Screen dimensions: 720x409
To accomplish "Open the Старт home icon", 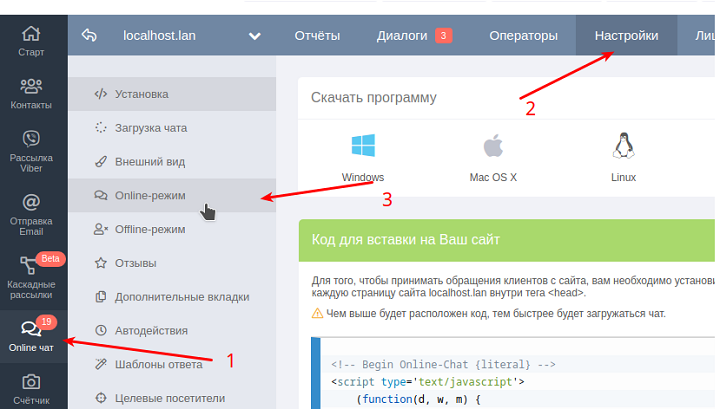I will tap(31, 34).
